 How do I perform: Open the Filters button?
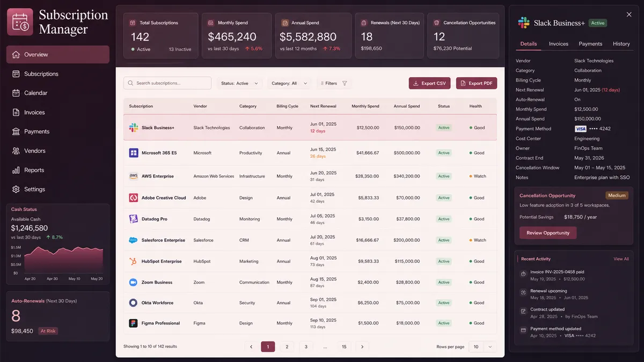pyautogui.click(x=334, y=83)
